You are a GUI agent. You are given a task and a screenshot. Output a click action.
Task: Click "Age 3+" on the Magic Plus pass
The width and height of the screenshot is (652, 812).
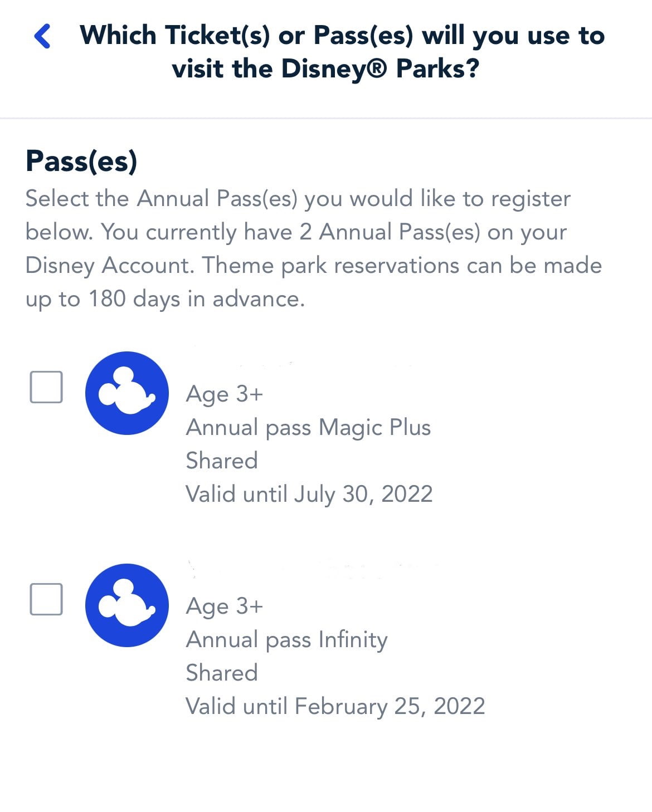point(224,394)
